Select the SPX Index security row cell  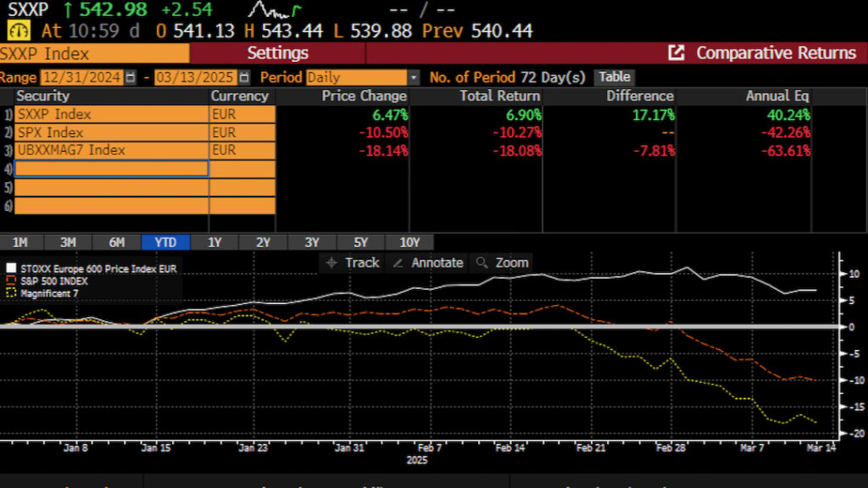tap(111, 133)
